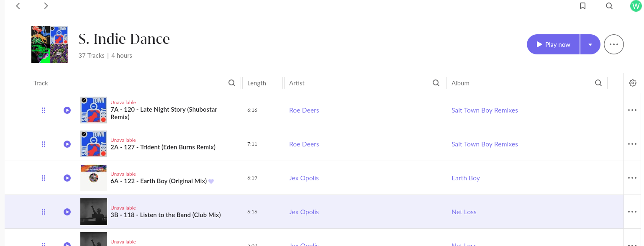Image resolution: width=644 pixels, height=246 pixels.
Task: Open column settings gear icon
Action: [x=633, y=83]
